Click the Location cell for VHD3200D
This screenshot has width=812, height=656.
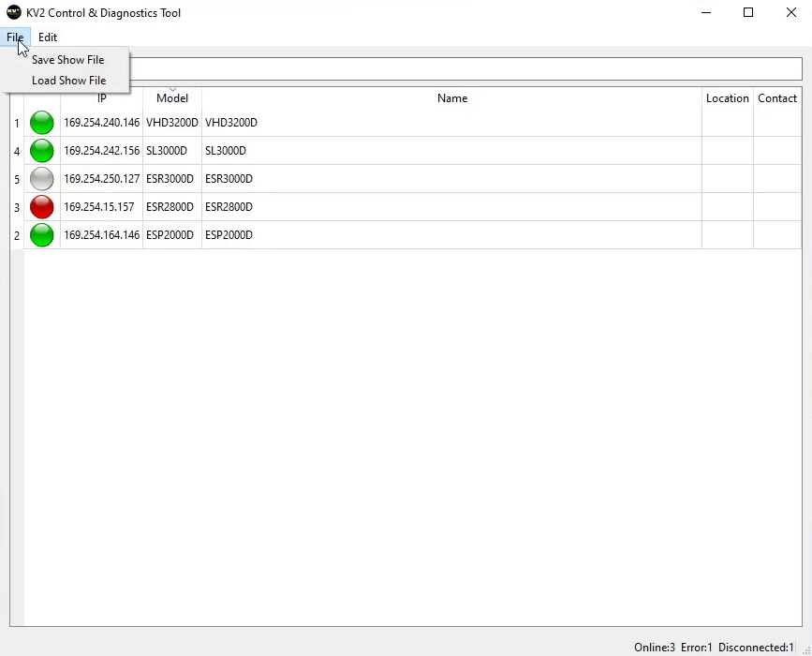[x=728, y=123]
